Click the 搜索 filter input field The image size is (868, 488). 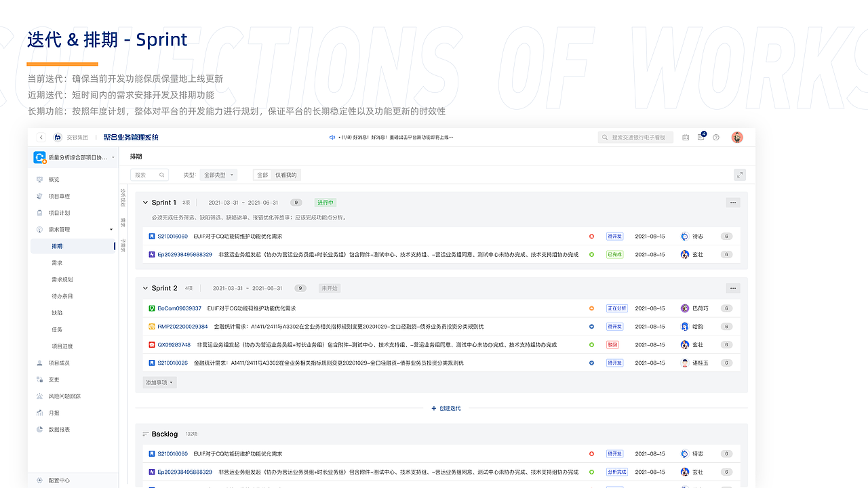[x=149, y=175]
